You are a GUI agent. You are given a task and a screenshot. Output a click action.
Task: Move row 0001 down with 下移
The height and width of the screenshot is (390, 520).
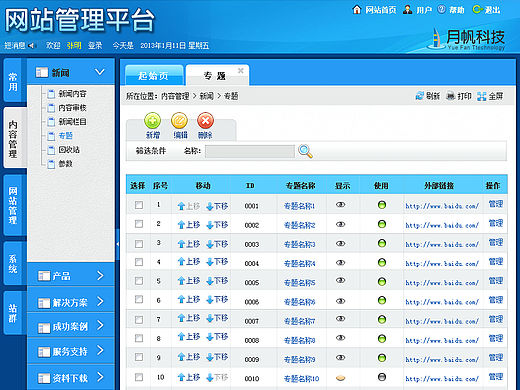[x=217, y=206]
